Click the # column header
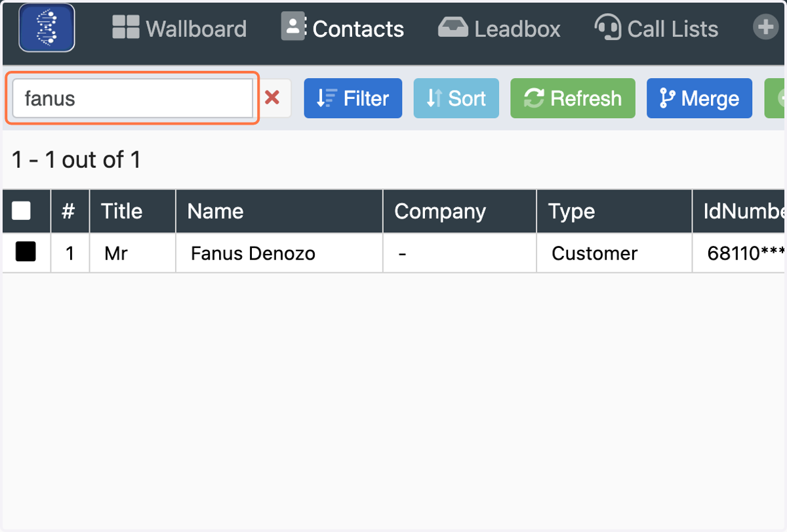The width and height of the screenshot is (787, 532). pyautogui.click(x=70, y=211)
